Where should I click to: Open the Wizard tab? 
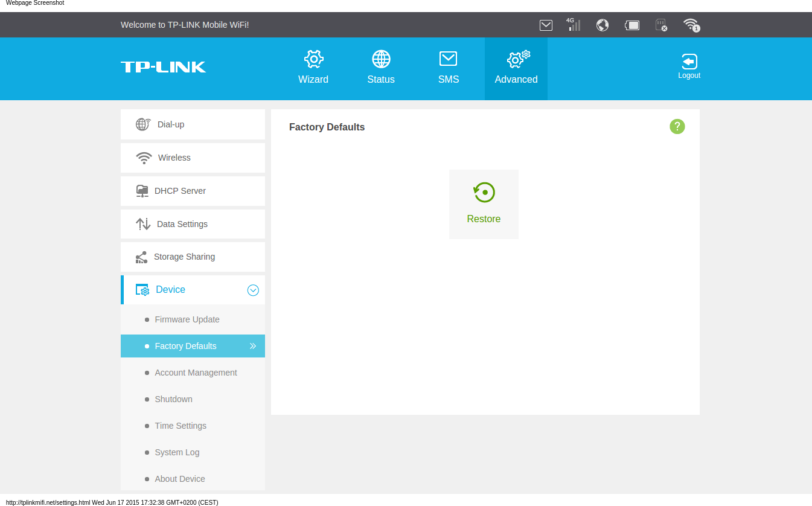pos(313,68)
